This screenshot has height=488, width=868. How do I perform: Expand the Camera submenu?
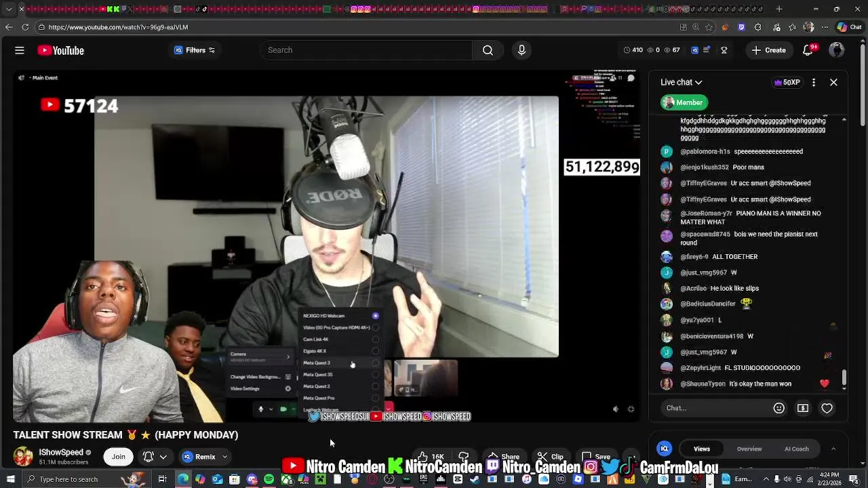coord(260,357)
